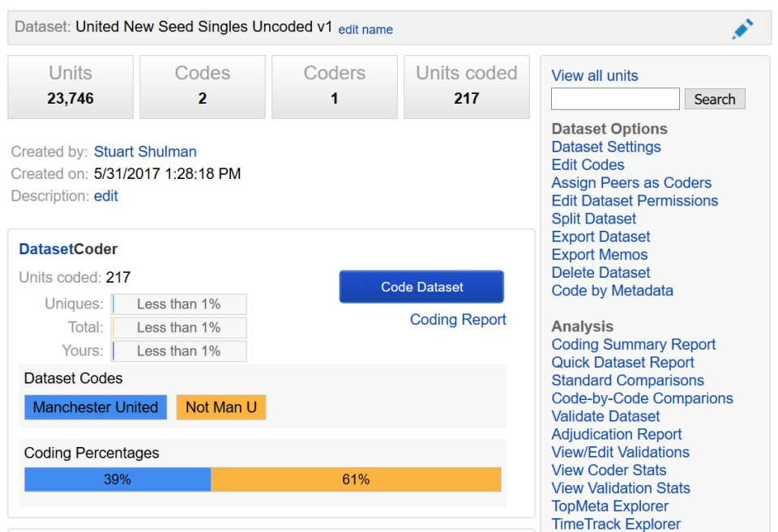778x532 pixels.
Task: Click the Delete Dataset link
Action: pos(601,273)
